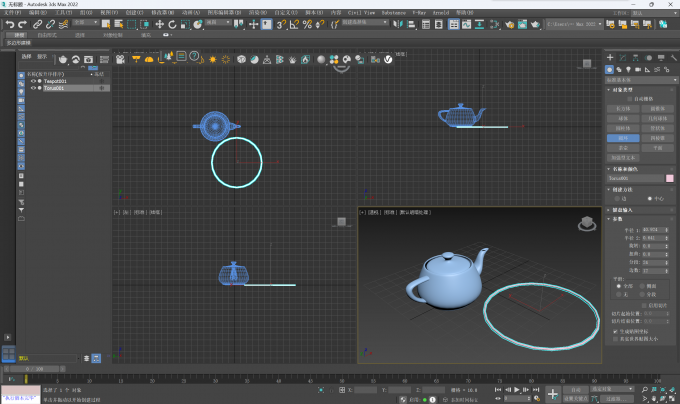Click the Undo arrow icon
680x404 pixels.
pyautogui.click(x=10, y=24)
